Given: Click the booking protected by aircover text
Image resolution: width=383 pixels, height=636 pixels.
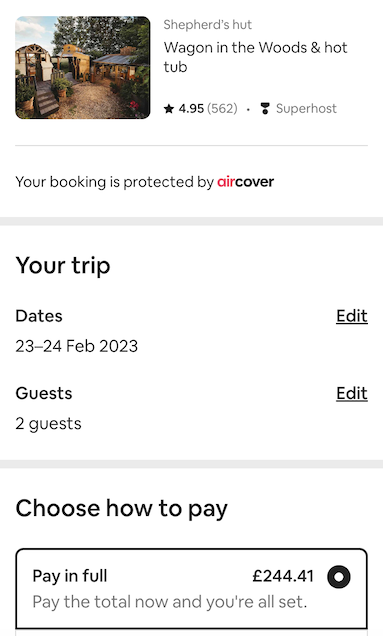Looking at the screenshot, I should [145, 182].
